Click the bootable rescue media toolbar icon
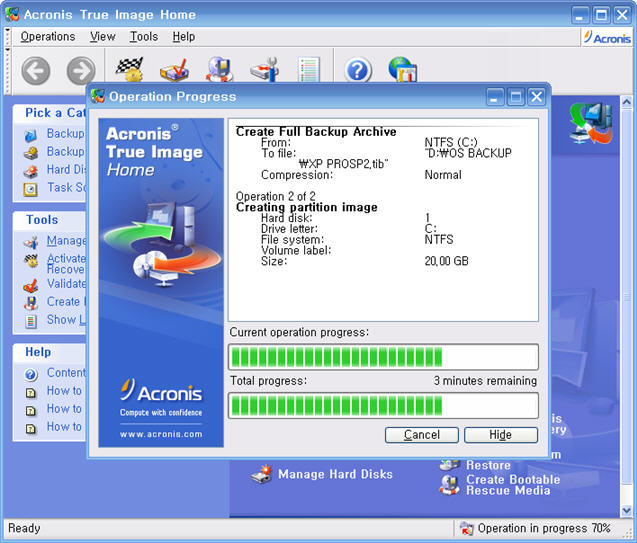 (220, 69)
